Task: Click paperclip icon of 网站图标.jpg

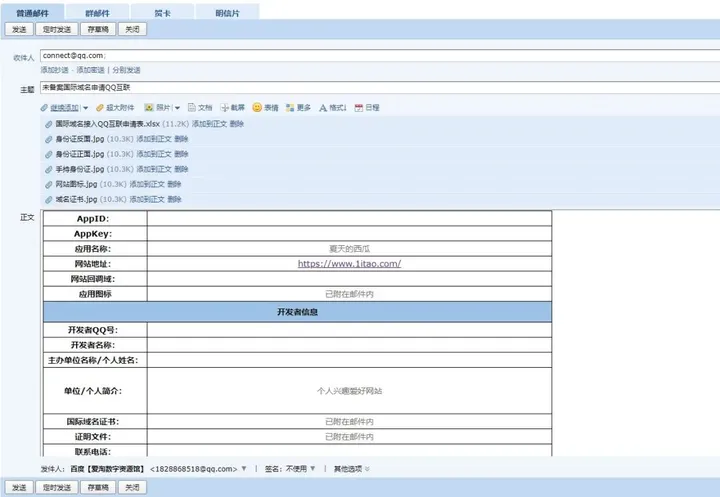Action: click(x=49, y=185)
